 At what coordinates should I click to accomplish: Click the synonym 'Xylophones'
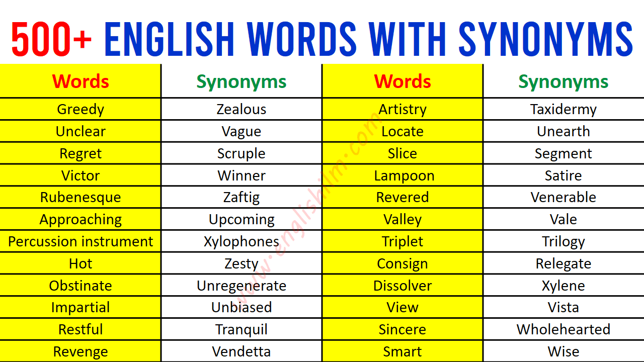coord(242,242)
